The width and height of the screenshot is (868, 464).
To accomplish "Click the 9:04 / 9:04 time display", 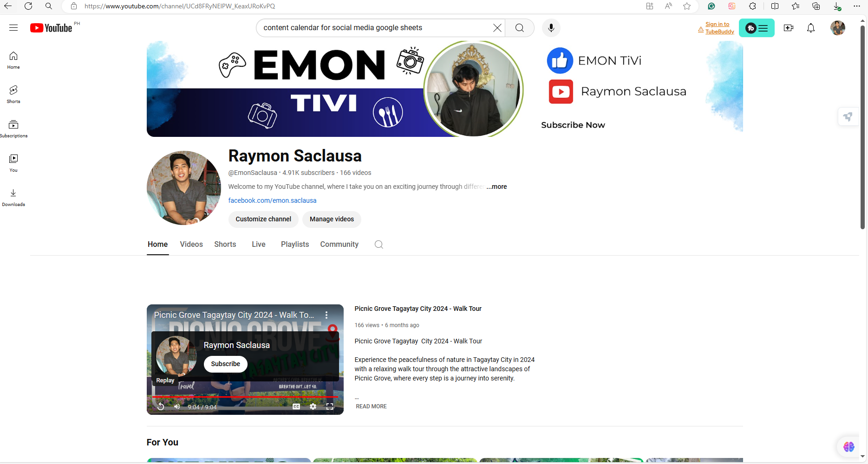I will tap(202, 407).
